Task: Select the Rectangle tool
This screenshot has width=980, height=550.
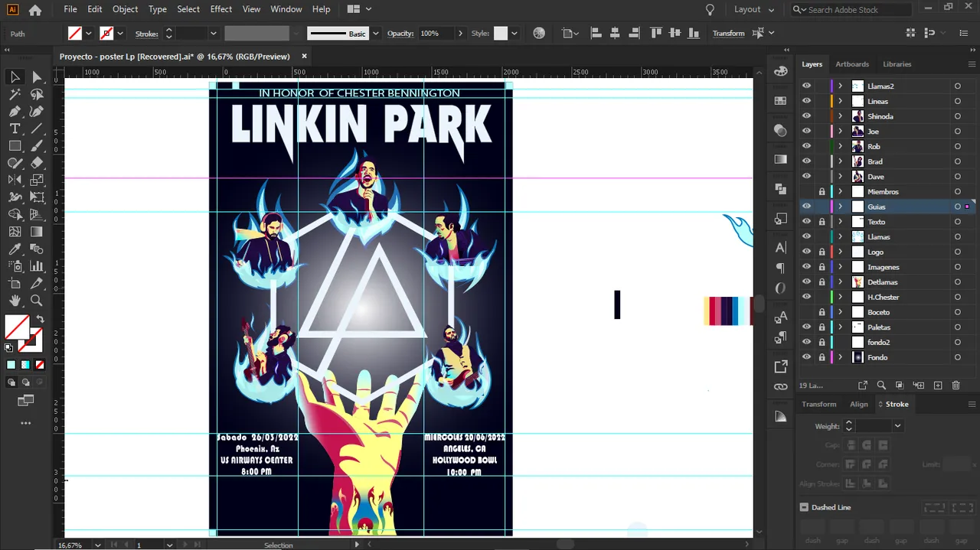Action: coord(15,145)
